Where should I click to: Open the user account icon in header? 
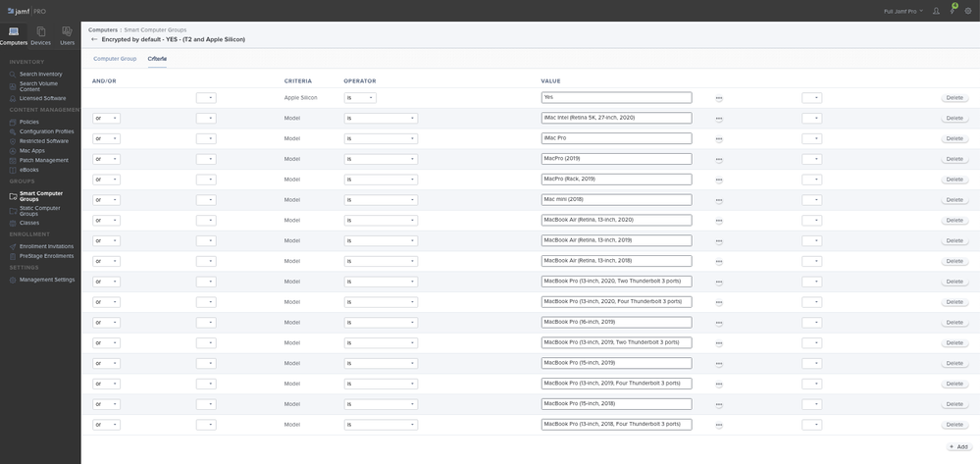tap(936, 11)
